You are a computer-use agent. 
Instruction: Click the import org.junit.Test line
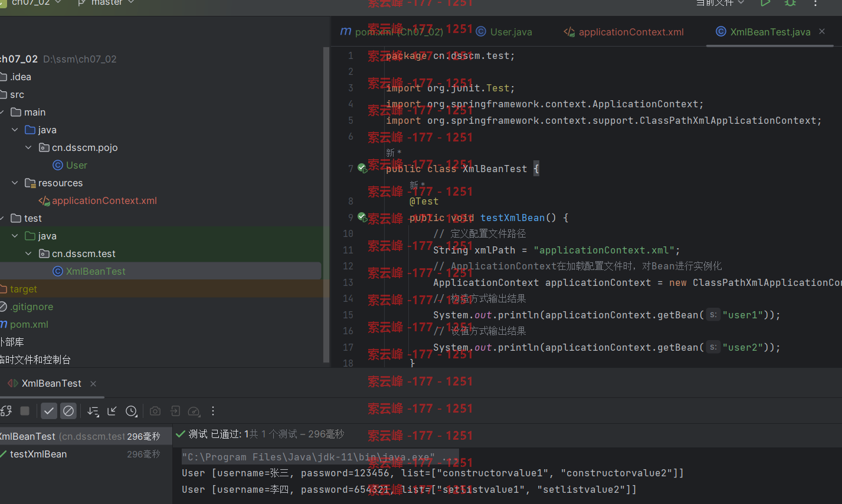(x=450, y=88)
